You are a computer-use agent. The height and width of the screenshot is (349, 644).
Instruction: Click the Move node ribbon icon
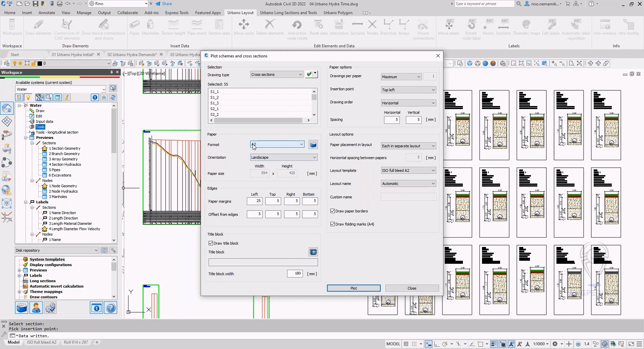pyautogui.click(x=244, y=25)
